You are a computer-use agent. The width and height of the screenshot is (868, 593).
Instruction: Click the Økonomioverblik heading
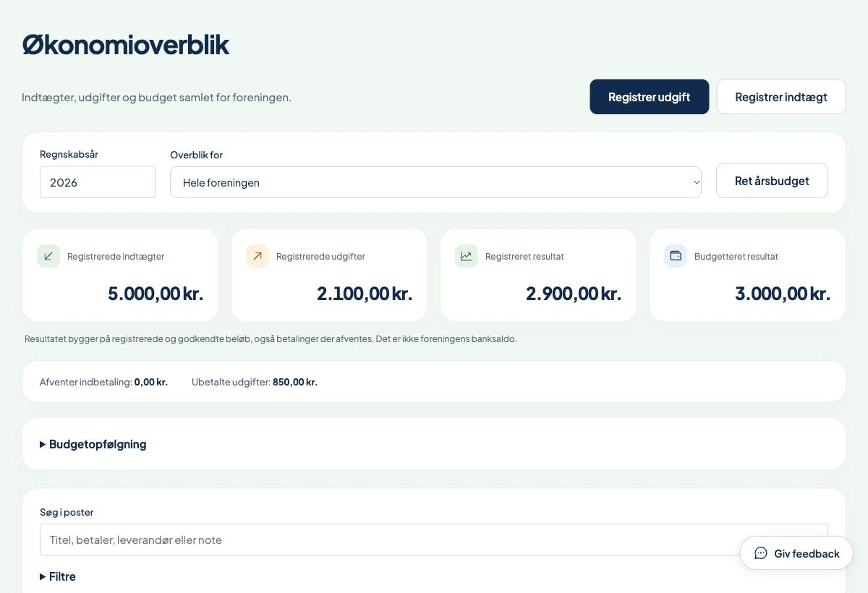[126, 45]
